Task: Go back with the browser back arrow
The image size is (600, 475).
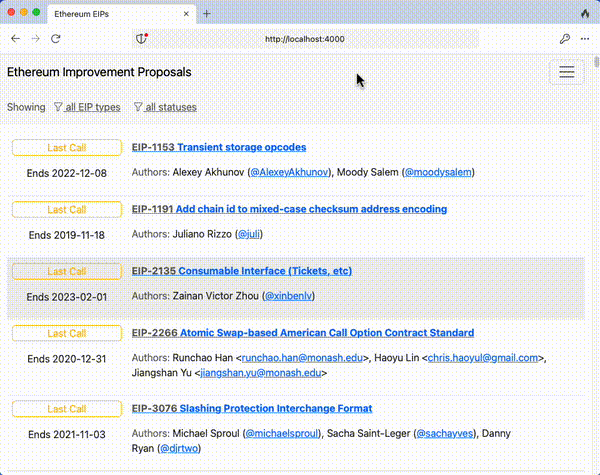Action: click(x=16, y=39)
